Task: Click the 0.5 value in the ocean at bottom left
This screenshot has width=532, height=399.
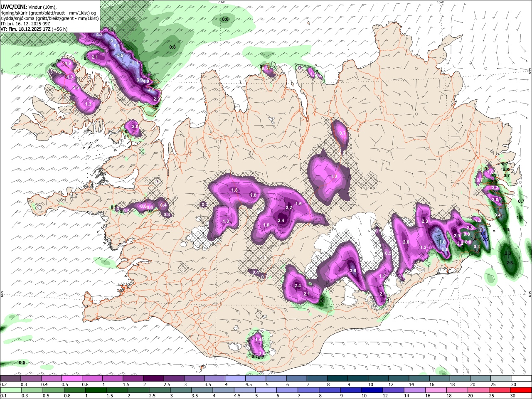Action: click(x=22, y=362)
